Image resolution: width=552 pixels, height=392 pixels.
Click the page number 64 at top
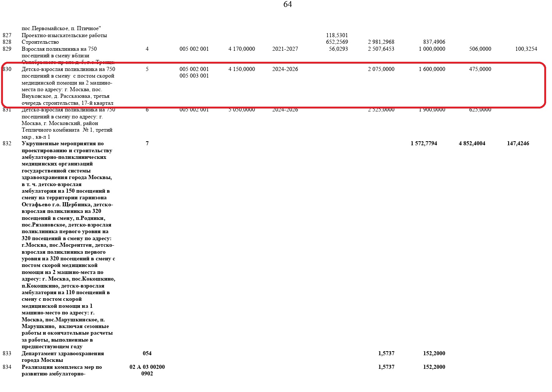coord(287,4)
